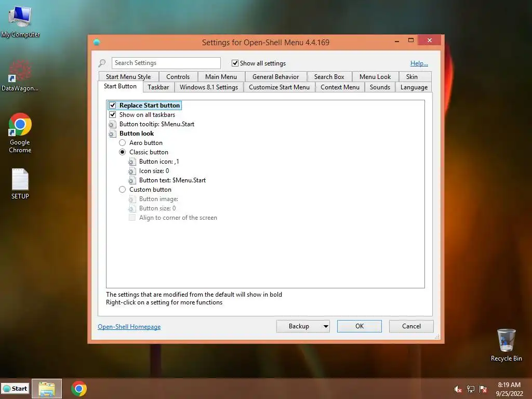The width and height of the screenshot is (532, 399).
Task: Open the Main Menu tab
Action: [x=221, y=77]
